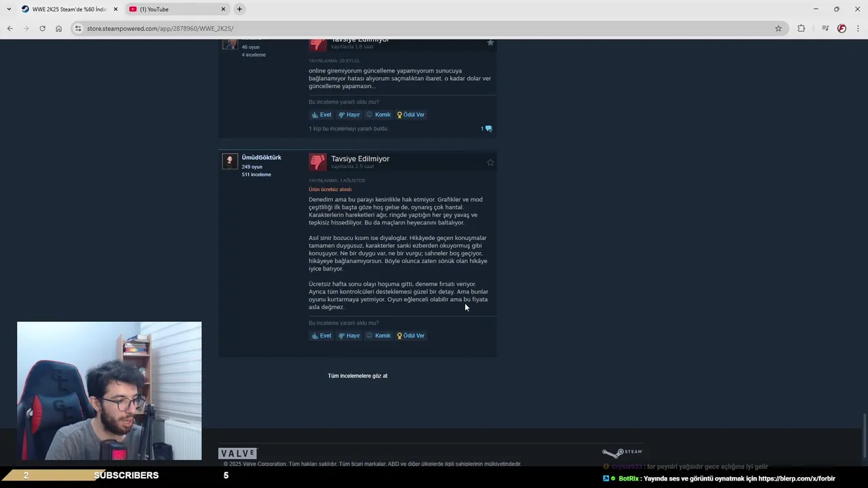This screenshot has height=488, width=868.
Task: Go back to the previous page
Action: tap(9, 28)
